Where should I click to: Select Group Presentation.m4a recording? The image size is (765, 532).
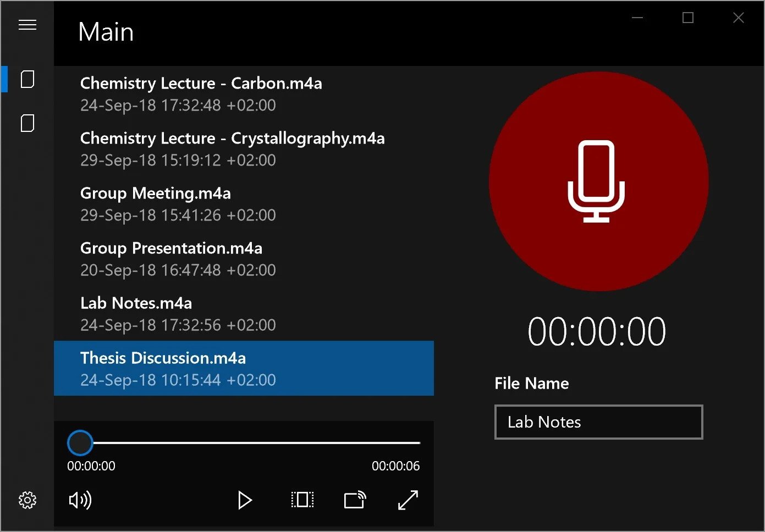click(x=244, y=258)
